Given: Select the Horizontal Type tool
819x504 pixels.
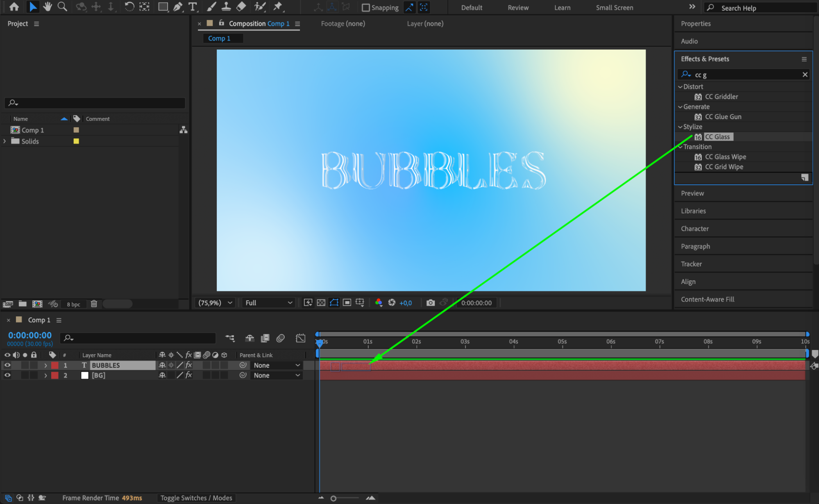Looking at the screenshot, I should (x=193, y=7).
